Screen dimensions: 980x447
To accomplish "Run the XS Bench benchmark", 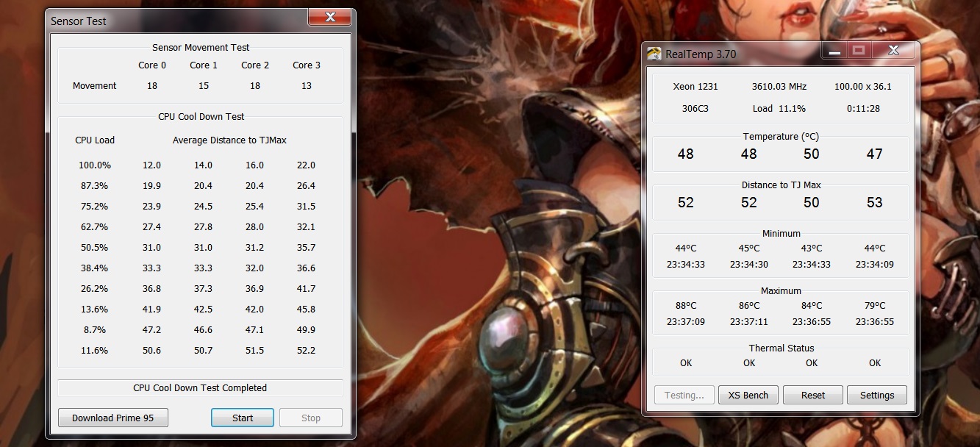I will point(748,395).
